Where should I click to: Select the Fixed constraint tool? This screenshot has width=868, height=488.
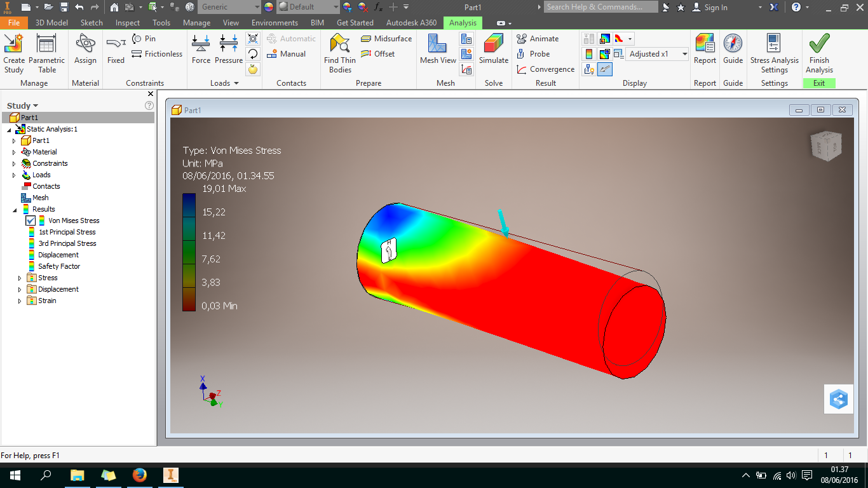click(x=116, y=50)
